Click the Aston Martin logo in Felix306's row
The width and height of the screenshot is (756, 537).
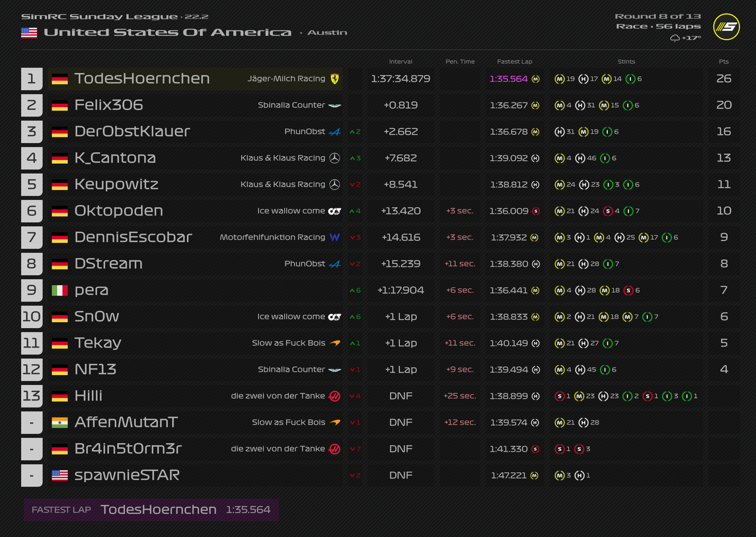(336, 105)
